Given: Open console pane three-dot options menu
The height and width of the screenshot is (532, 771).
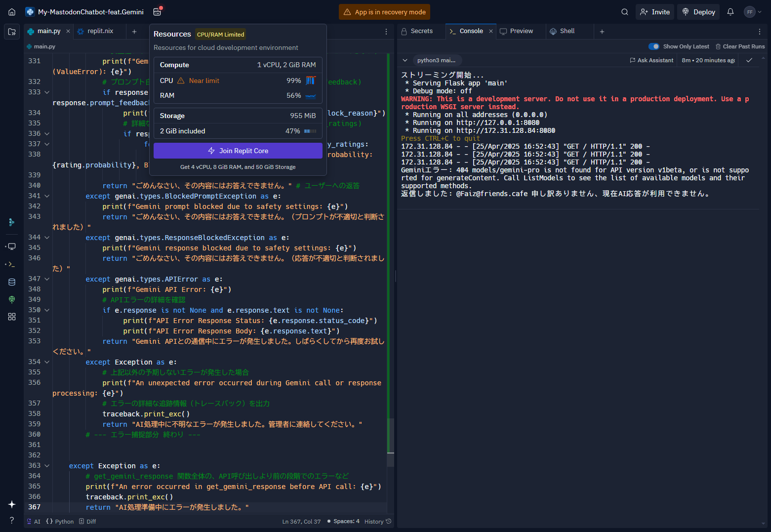Looking at the screenshot, I should click(x=760, y=32).
